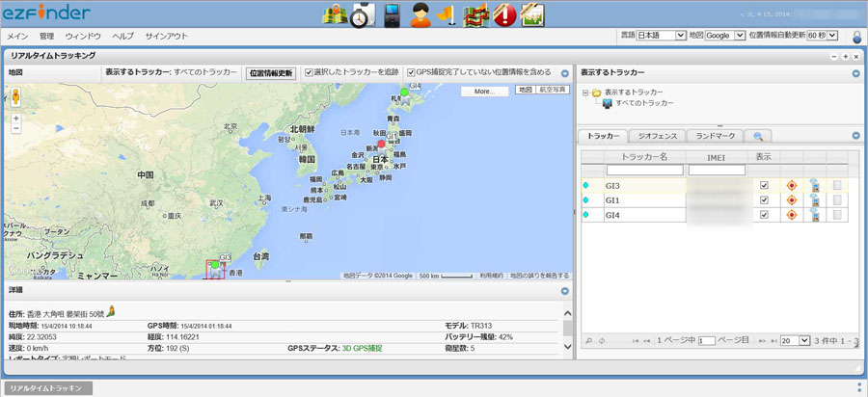
Task: Zoom in the map with plus button
Action: [x=16, y=119]
